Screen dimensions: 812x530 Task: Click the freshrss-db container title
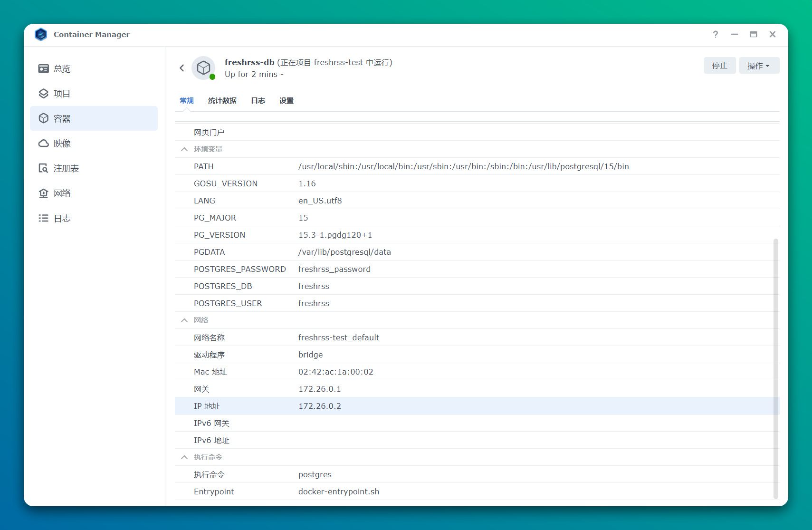(249, 62)
